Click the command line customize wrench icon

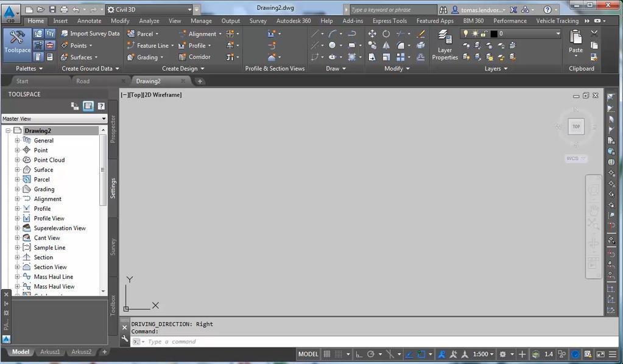(125, 338)
